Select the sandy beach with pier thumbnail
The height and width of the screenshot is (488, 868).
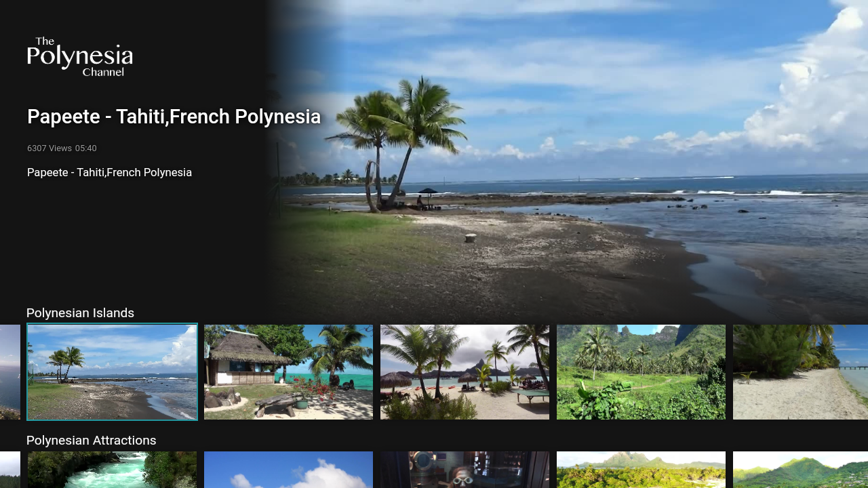click(x=800, y=372)
